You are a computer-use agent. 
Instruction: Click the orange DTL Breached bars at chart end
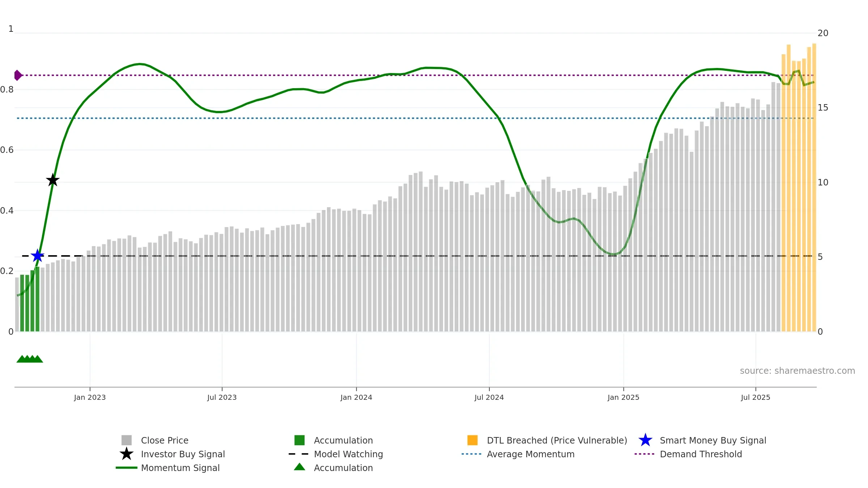pos(799,188)
